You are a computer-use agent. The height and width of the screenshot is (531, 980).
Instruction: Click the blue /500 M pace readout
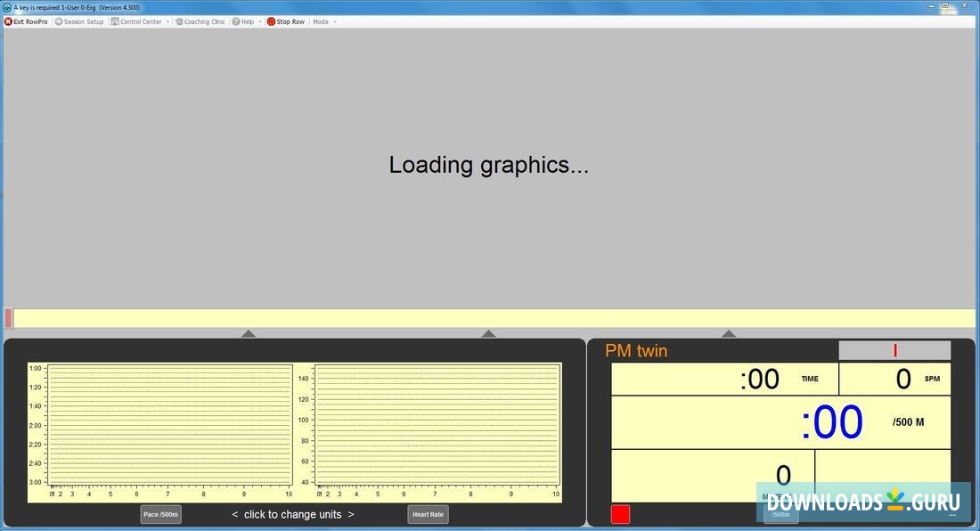[x=781, y=422]
